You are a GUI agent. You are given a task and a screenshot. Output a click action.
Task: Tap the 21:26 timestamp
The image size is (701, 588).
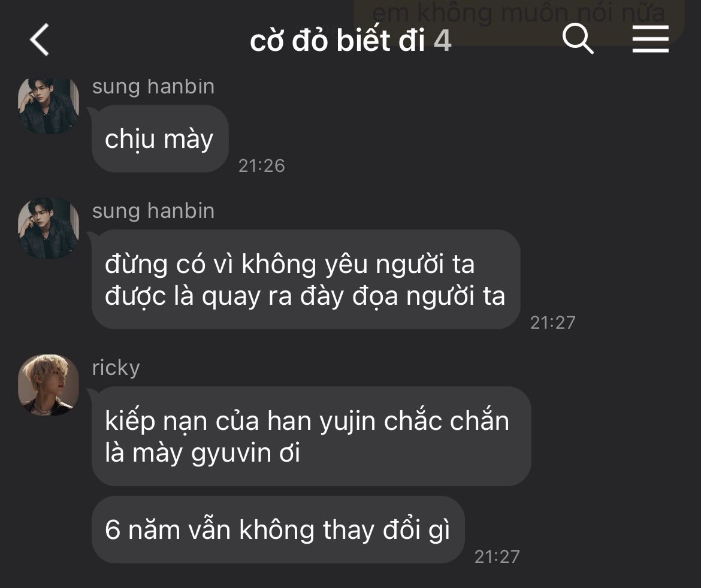(262, 166)
